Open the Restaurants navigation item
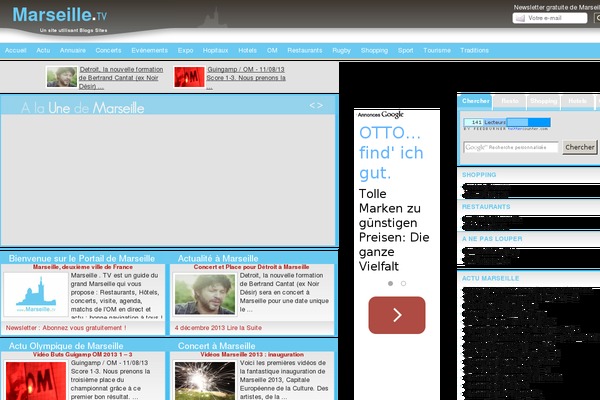The height and width of the screenshot is (400, 600). tap(305, 51)
